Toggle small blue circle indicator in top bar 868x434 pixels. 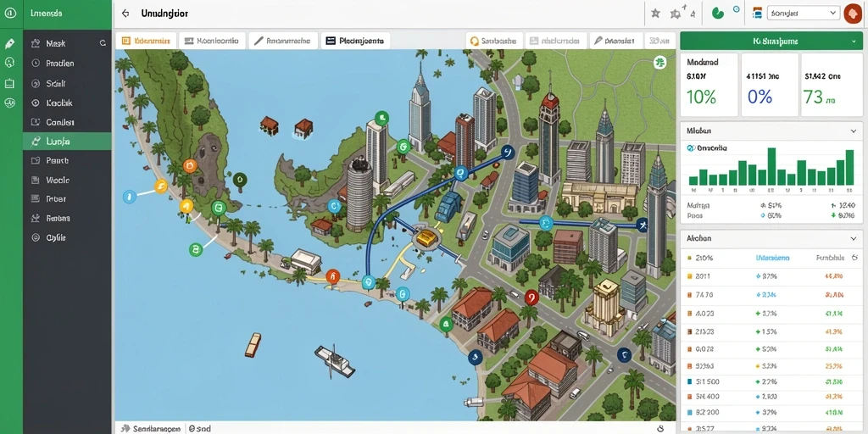pyautogui.click(x=737, y=9)
